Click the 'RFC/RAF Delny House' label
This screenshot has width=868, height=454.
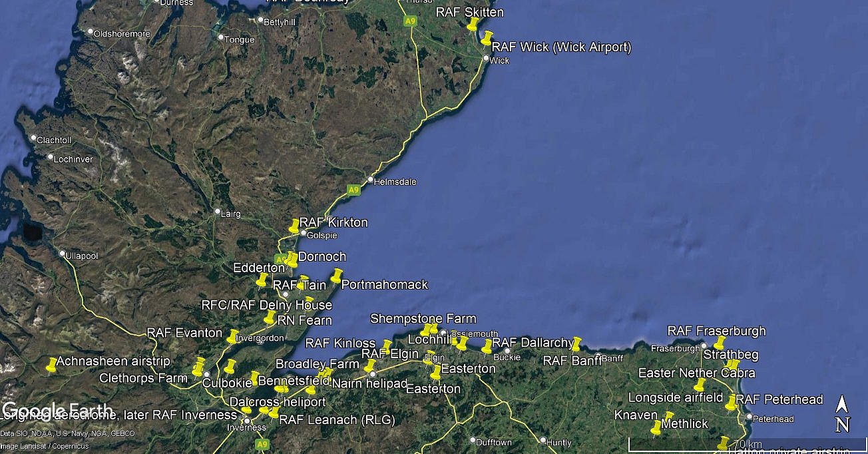coord(267,305)
